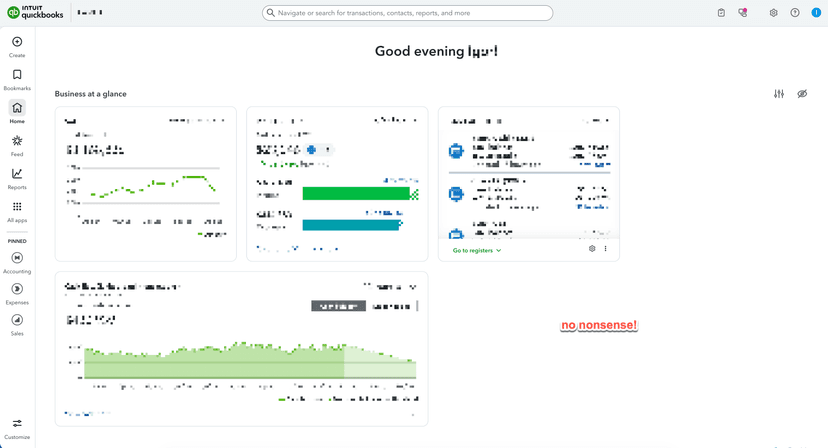Screen dimensions: 828x448
Task: Open Reports from the sidebar
Action: [17, 179]
